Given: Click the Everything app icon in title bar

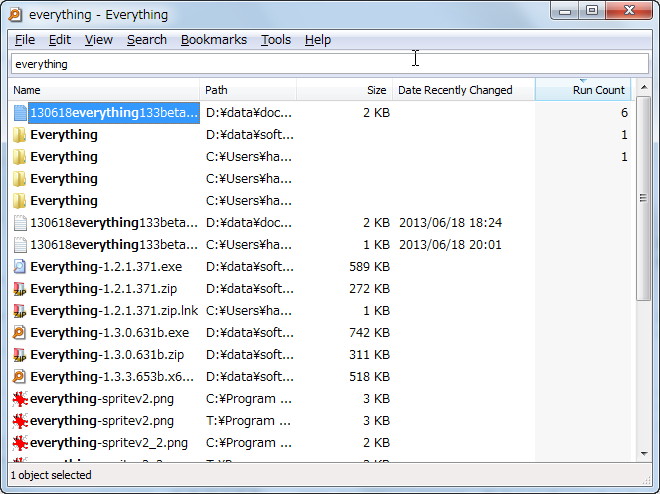Looking at the screenshot, I should click(15, 14).
